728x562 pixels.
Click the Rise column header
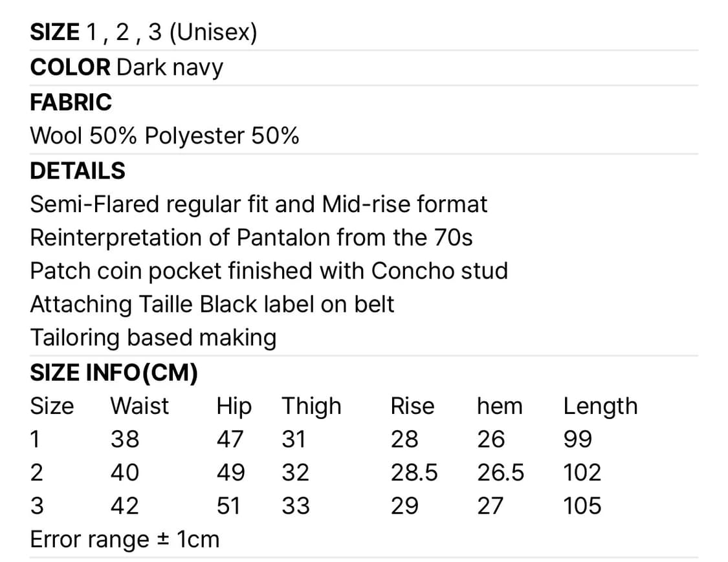coord(412,406)
